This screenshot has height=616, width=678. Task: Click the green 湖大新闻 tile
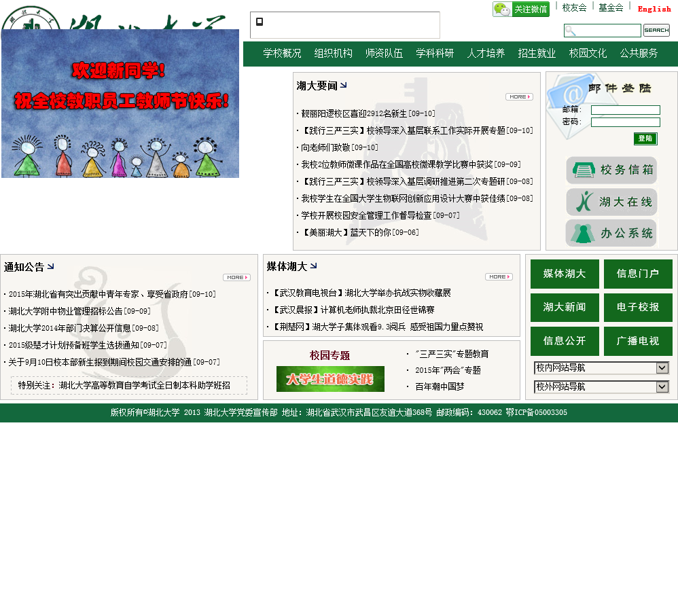click(x=565, y=308)
